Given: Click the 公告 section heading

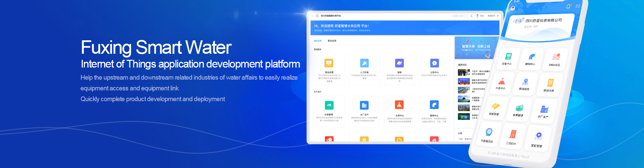Looking at the screenshot, I should point(460,133).
